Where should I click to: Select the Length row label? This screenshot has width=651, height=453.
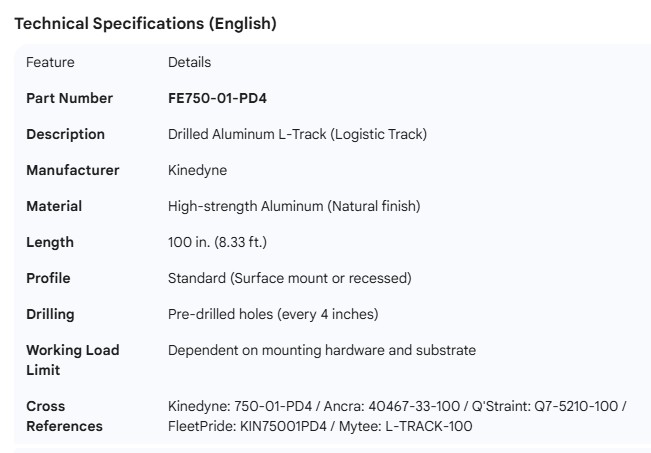[50, 242]
